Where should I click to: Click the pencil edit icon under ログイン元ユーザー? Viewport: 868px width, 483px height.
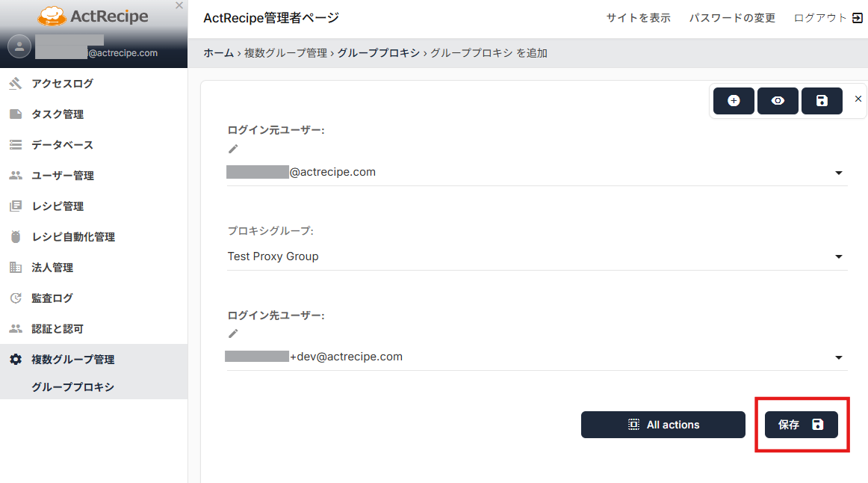point(233,149)
